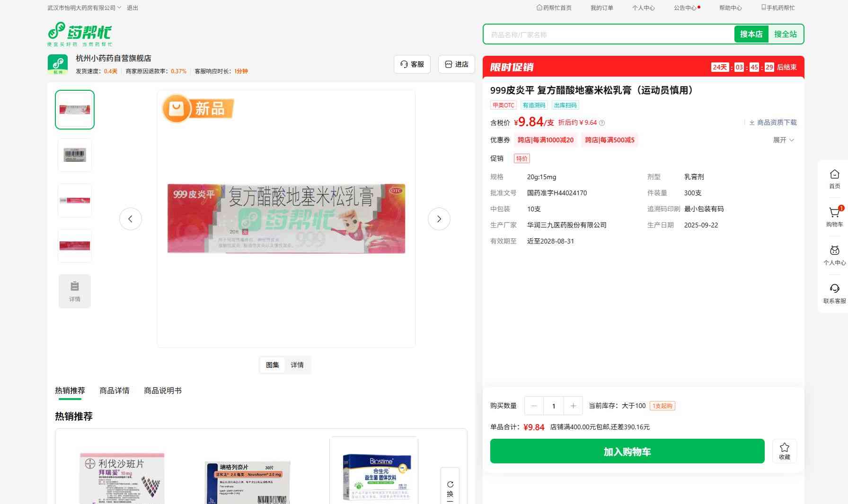Click the 加入购物车 button
The height and width of the screenshot is (504, 848).
pyautogui.click(x=627, y=452)
